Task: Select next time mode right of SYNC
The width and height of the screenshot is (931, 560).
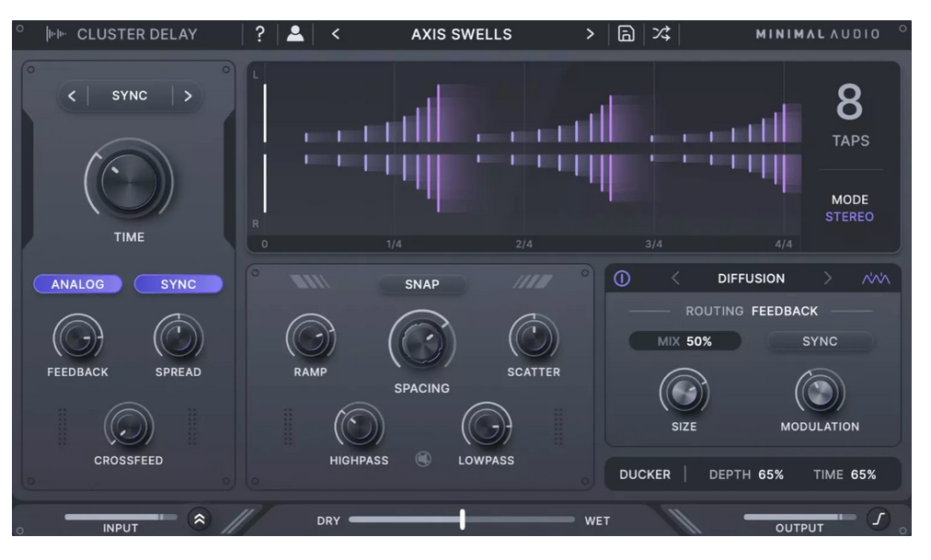Action: point(188,96)
